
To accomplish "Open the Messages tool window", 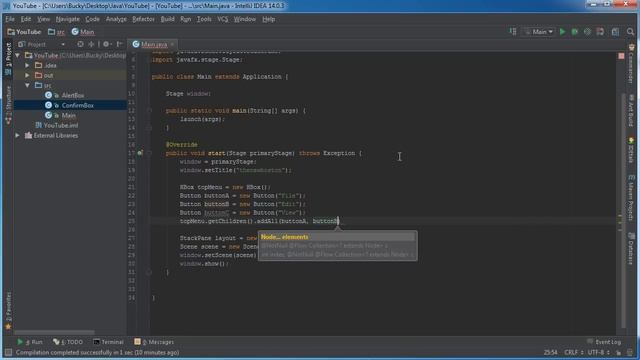I will pos(154,342).
